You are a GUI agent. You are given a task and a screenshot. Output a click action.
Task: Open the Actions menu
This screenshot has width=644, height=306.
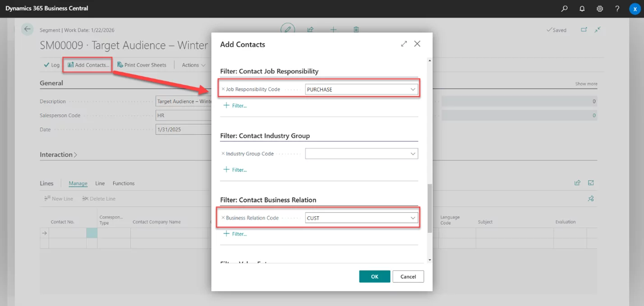[x=193, y=65]
